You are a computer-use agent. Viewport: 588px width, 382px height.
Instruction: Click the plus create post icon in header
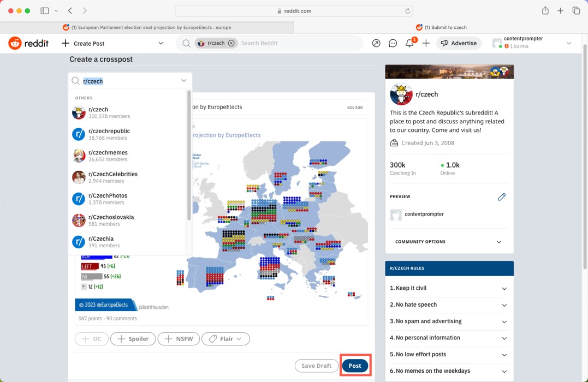[426, 43]
